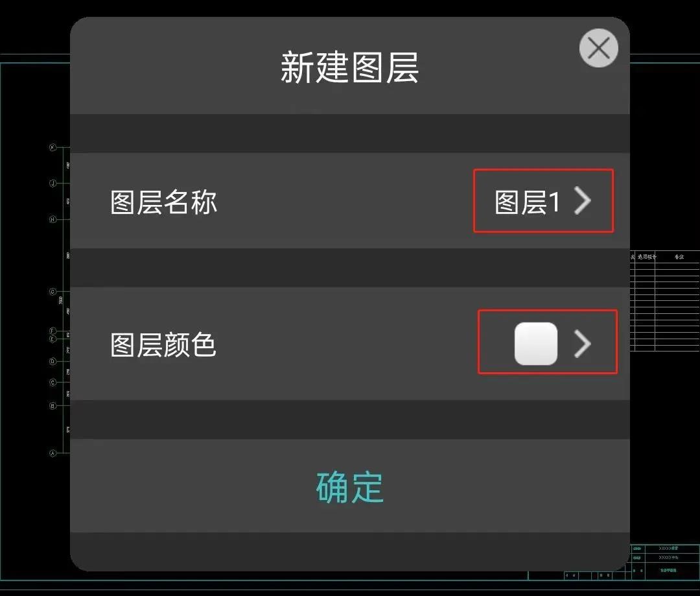Select the axis bubble between D and B
The image size is (700, 596).
click(x=52, y=383)
